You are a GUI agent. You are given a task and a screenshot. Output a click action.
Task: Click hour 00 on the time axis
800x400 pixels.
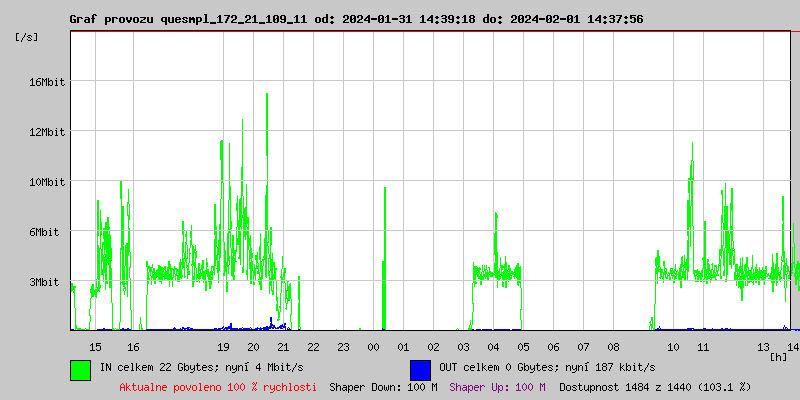[x=373, y=347]
